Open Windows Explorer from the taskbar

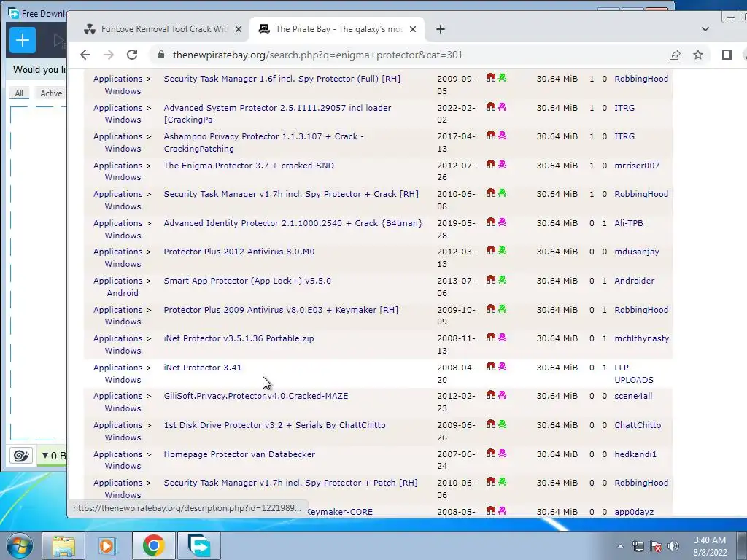point(63,545)
